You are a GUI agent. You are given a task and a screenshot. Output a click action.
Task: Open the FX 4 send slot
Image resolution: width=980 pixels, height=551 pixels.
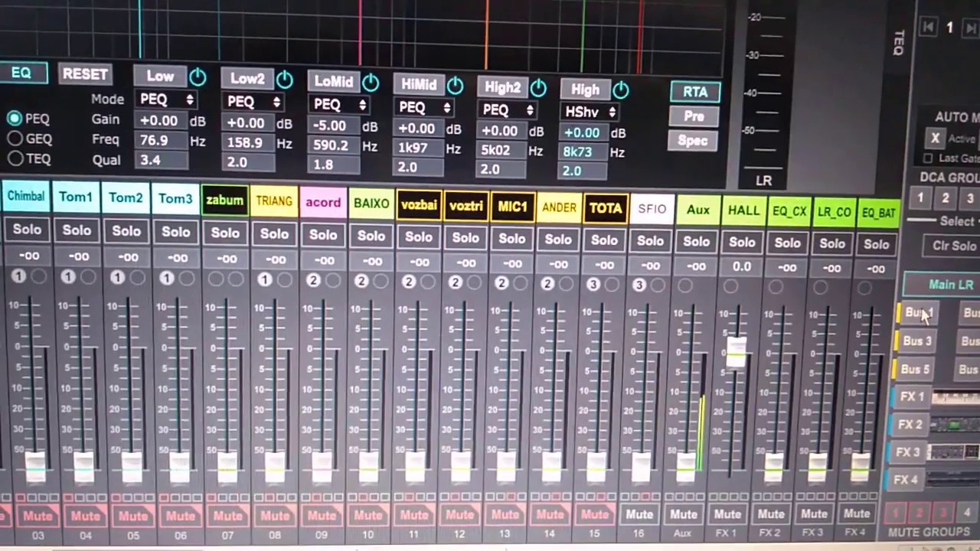(905, 480)
